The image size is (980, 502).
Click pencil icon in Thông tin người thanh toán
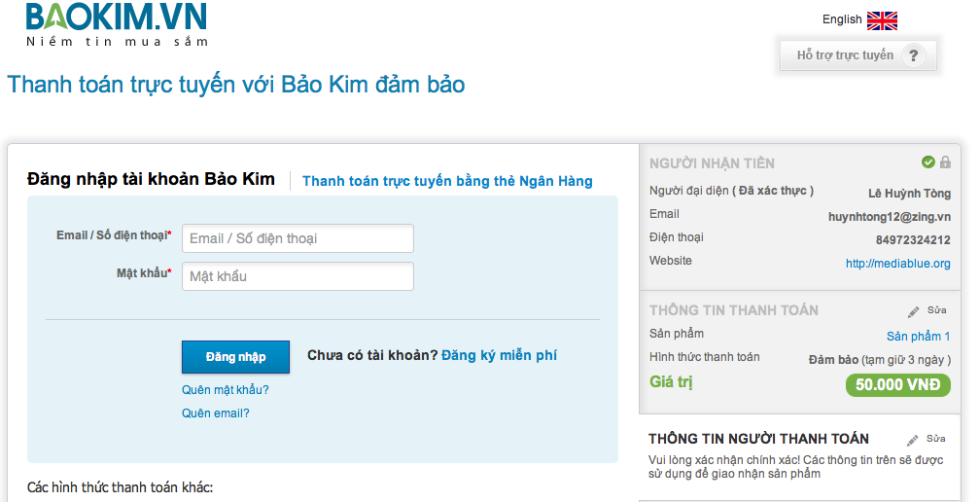pos(913,440)
